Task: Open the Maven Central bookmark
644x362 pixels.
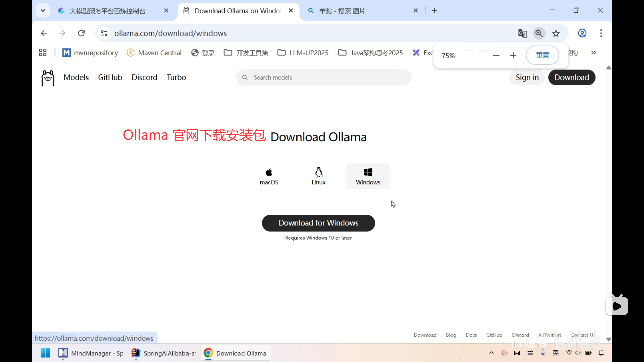Action: click(154, 53)
